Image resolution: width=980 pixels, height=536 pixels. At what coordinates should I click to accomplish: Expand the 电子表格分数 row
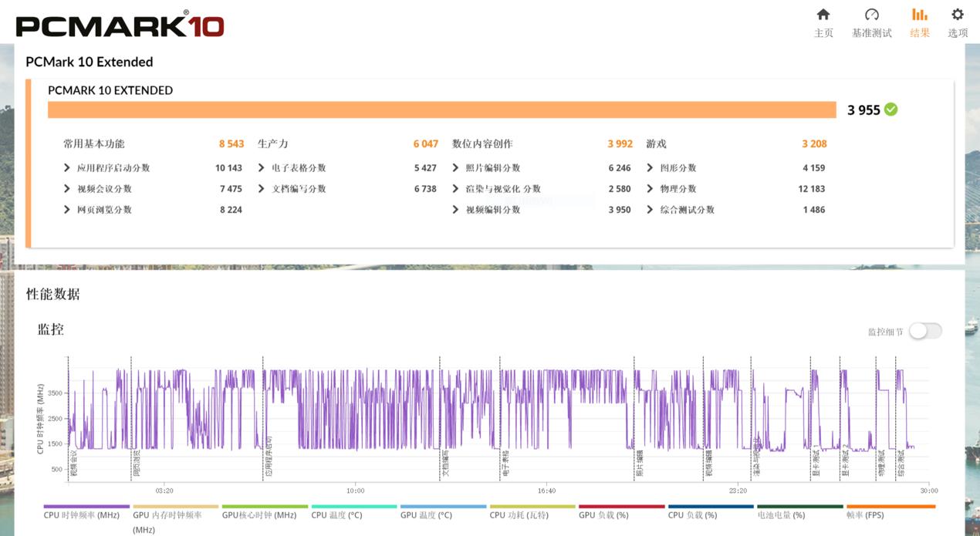point(299,168)
